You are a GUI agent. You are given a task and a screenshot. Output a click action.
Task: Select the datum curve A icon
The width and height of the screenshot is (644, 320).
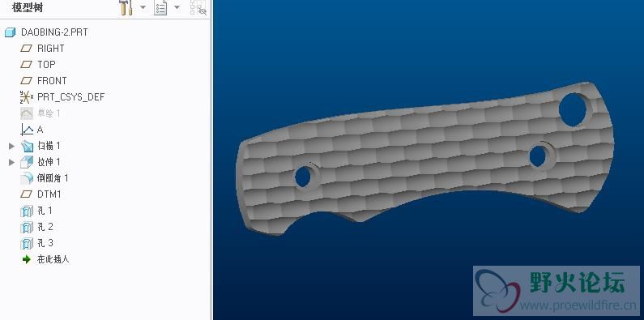[x=27, y=130]
